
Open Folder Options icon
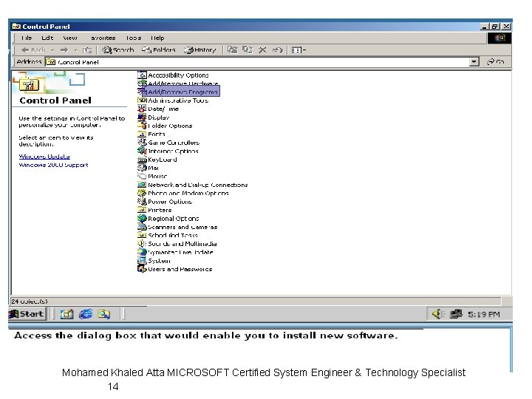pos(142,126)
